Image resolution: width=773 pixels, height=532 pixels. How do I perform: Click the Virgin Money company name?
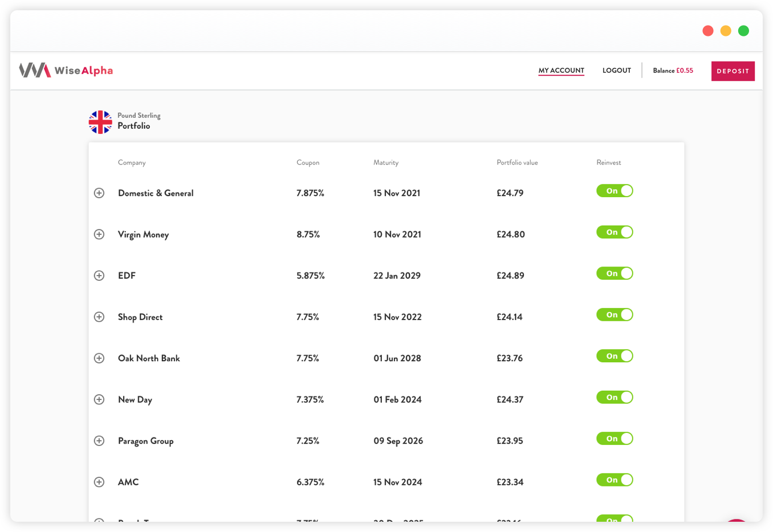[x=144, y=235]
